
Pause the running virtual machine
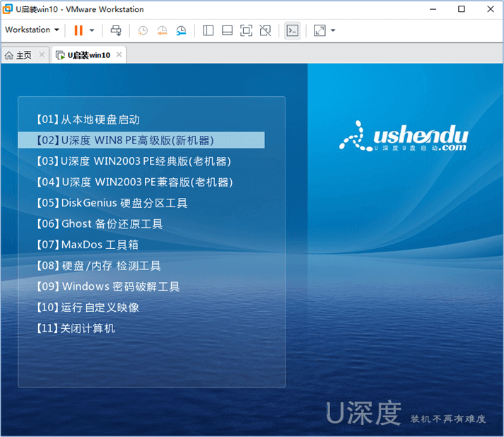(x=78, y=30)
